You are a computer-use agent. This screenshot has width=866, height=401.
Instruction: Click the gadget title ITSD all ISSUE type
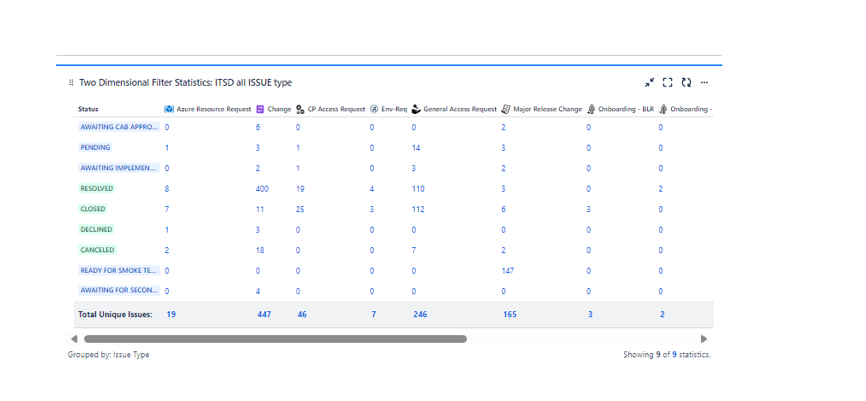pos(186,83)
